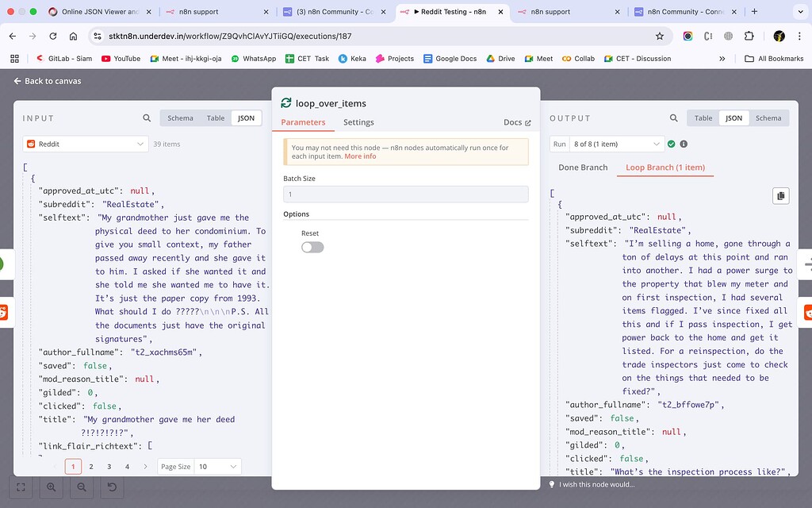Toggle the Reset switch in Options

click(312, 247)
